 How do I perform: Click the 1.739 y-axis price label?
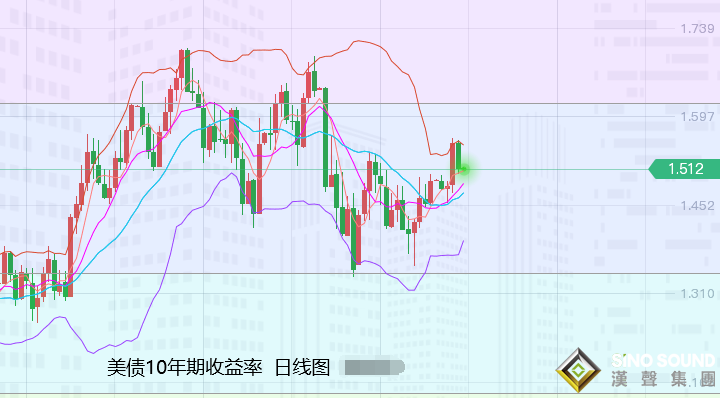coord(697,28)
